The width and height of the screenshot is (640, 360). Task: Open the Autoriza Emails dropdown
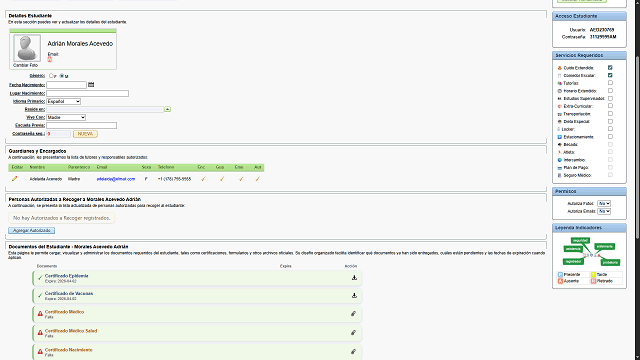604,211
